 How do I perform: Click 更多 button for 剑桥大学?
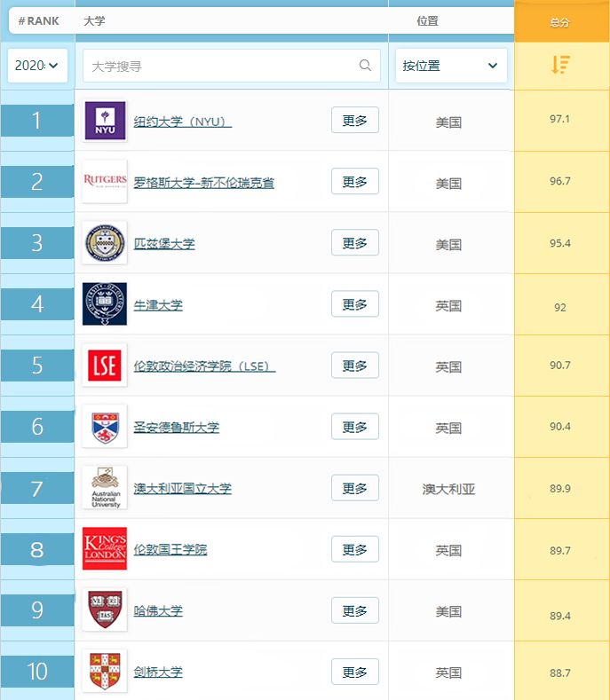point(355,671)
